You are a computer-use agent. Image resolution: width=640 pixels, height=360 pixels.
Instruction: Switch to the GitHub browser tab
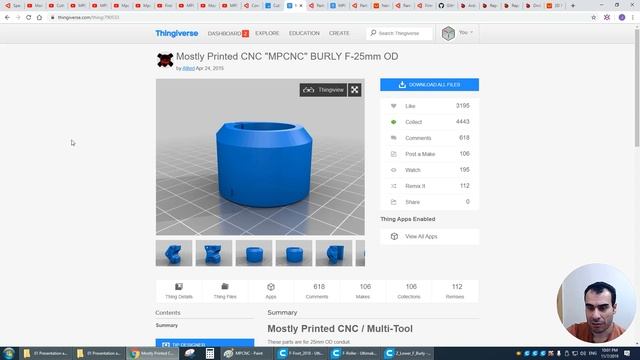tap(446, 6)
